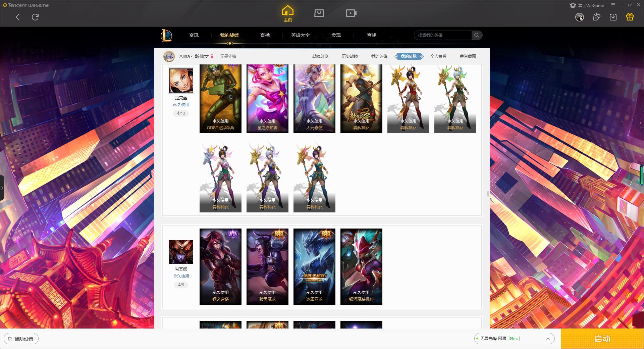Screen dimensions: 644x349
Task: Open the gift box icon
Action: pos(630,17)
